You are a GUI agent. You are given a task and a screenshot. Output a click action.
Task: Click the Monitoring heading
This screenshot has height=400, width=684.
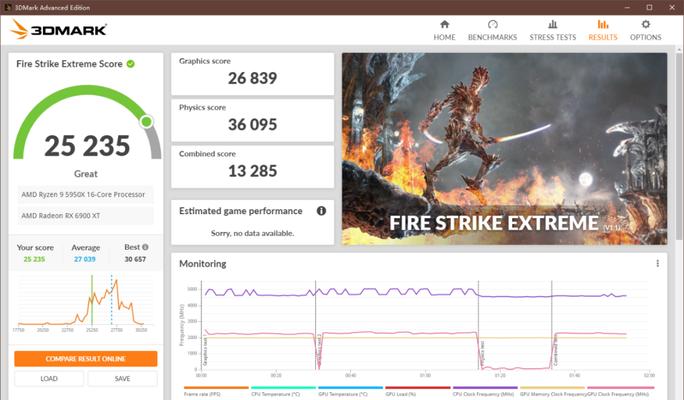[x=203, y=263]
